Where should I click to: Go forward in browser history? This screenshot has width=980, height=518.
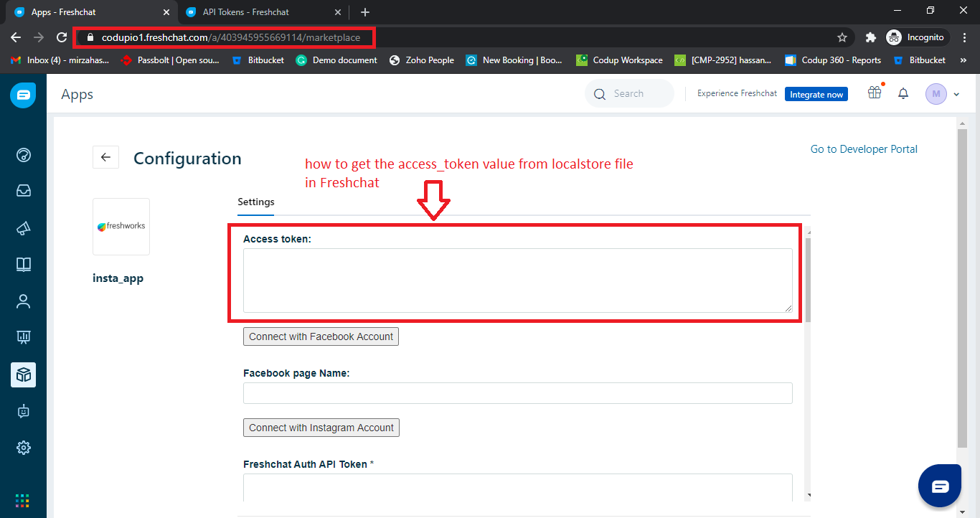[39, 37]
